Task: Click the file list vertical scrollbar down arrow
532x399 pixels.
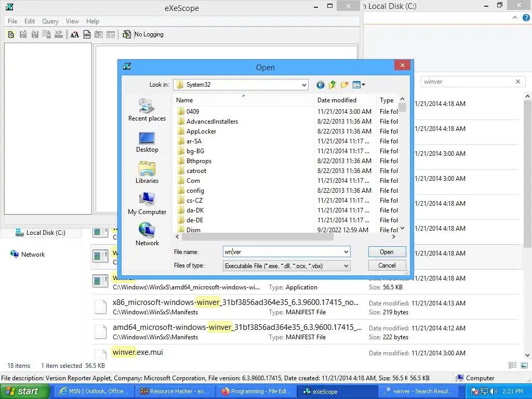Action: click(x=403, y=229)
